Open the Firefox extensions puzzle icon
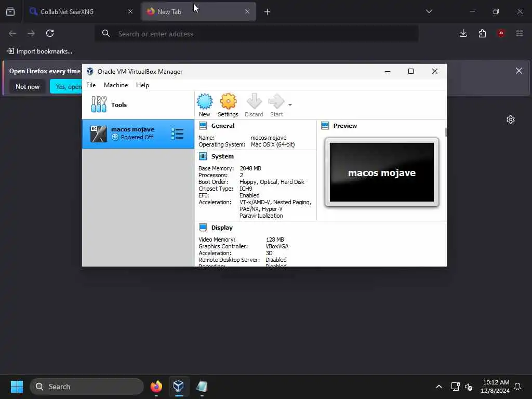Image resolution: width=532 pixels, height=399 pixels. pyautogui.click(x=482, y=33)
